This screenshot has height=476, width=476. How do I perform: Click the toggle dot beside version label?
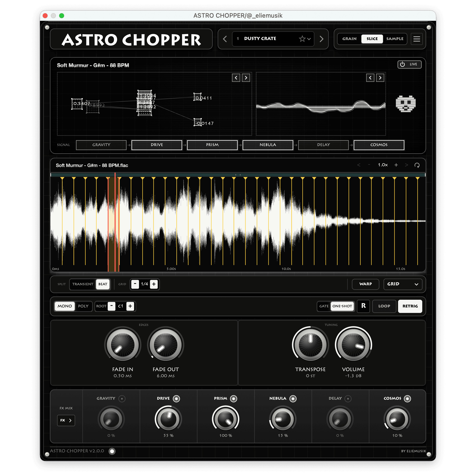(112, 451)
